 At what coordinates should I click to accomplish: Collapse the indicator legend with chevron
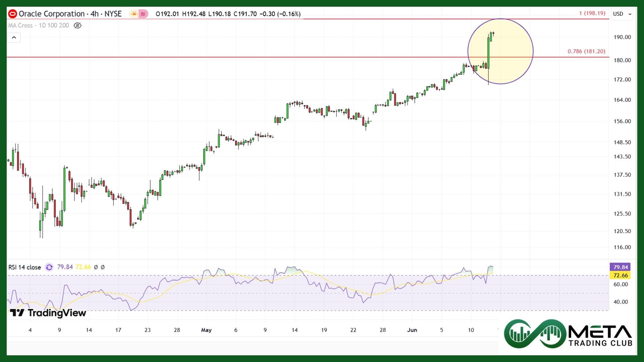[14, 37]
